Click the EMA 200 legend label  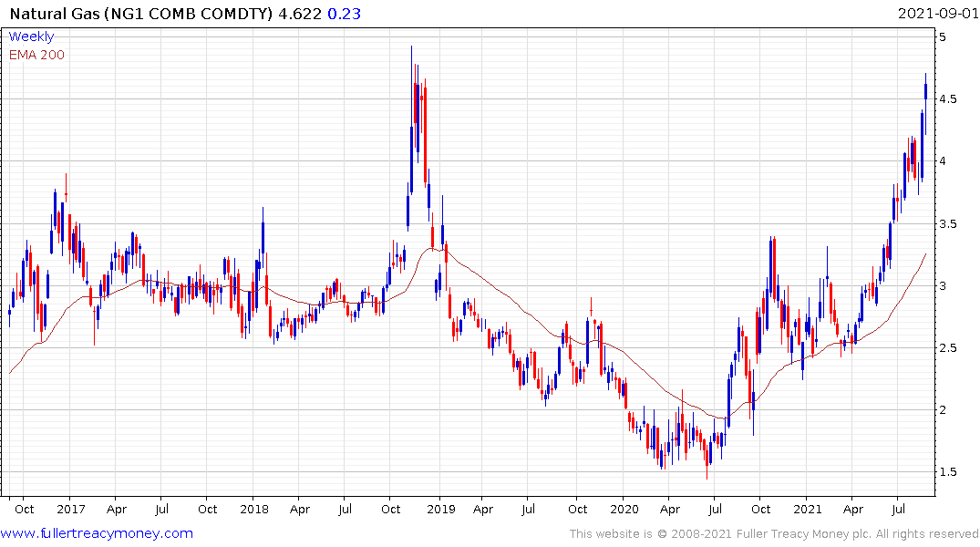pos(36,55)
